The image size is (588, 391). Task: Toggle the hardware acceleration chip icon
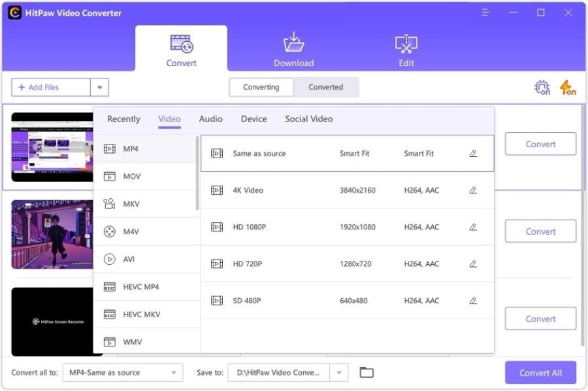[542, 88]
